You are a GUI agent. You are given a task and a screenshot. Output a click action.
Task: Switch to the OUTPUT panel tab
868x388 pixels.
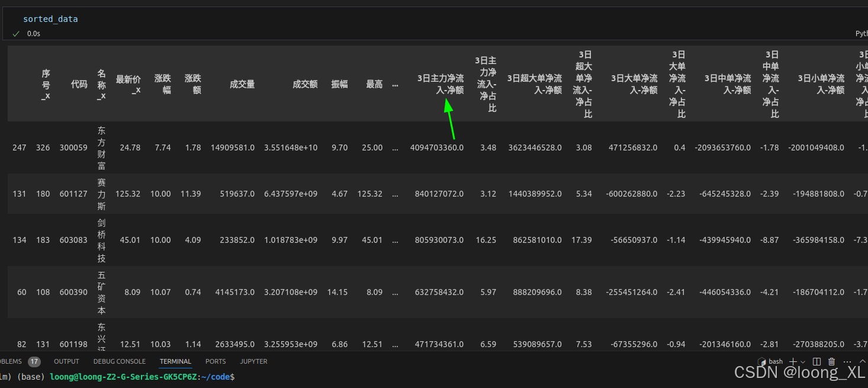click(66, 361)
